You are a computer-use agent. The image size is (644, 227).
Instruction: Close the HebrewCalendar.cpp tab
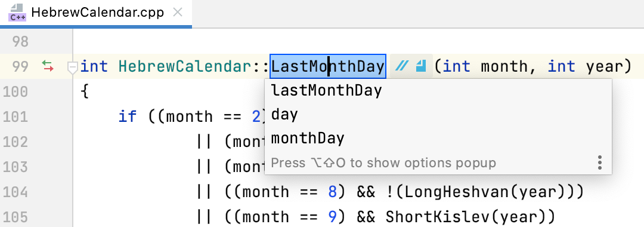[x=178, y=13]
